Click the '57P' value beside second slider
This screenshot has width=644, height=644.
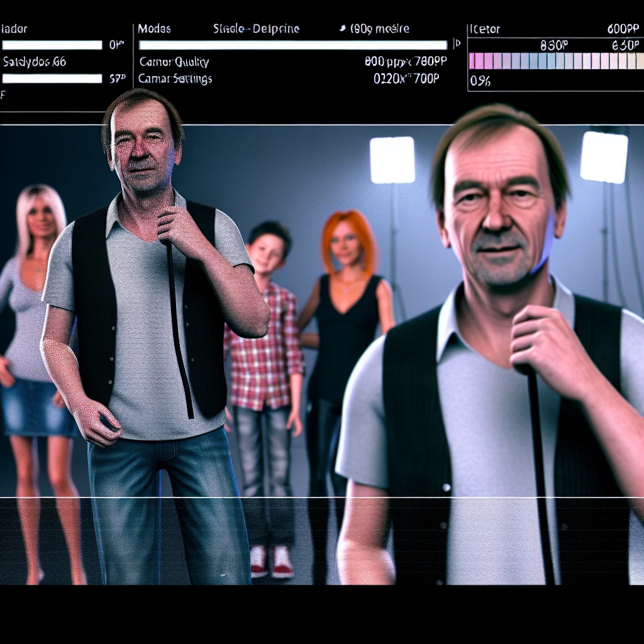click(x=117, y=79)
